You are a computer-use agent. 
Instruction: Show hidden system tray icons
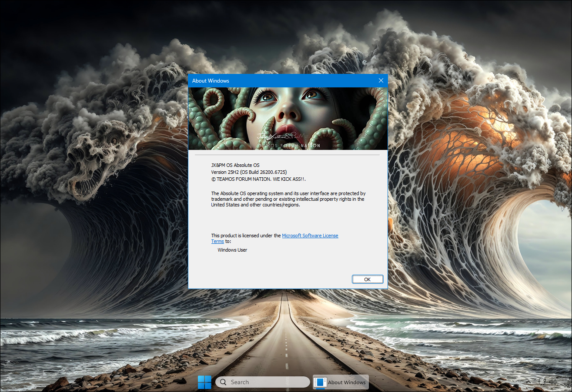(529, 382)
